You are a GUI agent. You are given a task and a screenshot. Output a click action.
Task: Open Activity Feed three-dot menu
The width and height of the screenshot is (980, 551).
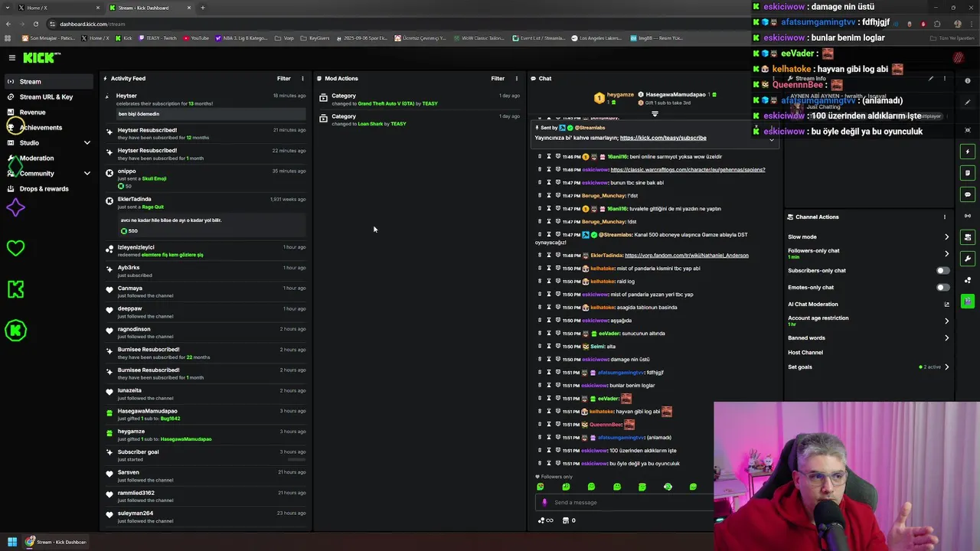(302, 78)
